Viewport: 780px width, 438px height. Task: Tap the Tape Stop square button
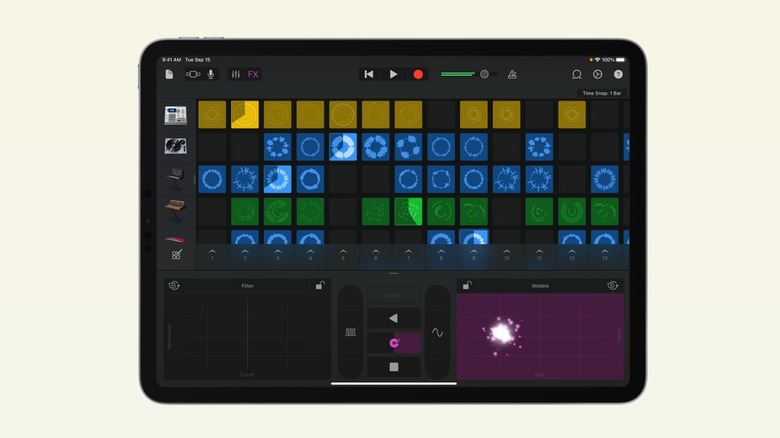[393, 367]
